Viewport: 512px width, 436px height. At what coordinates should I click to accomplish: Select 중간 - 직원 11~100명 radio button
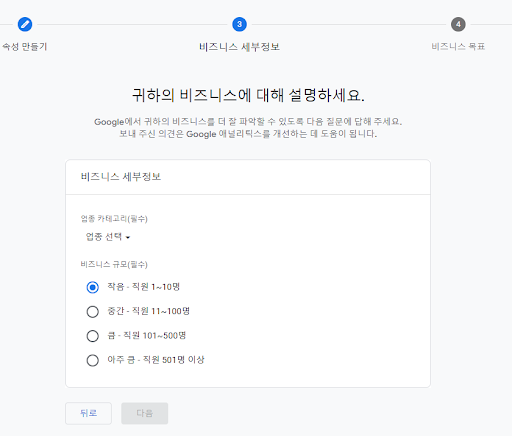point(93,312)
